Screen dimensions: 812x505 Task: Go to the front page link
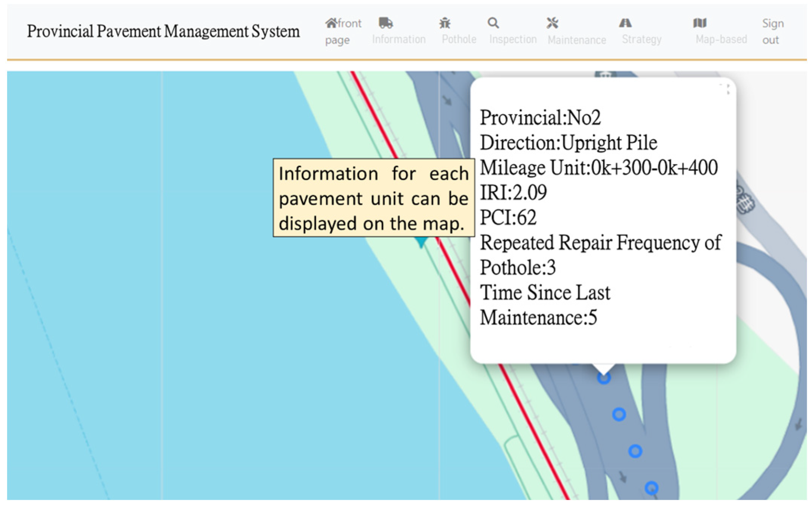[x=343, y=32]
